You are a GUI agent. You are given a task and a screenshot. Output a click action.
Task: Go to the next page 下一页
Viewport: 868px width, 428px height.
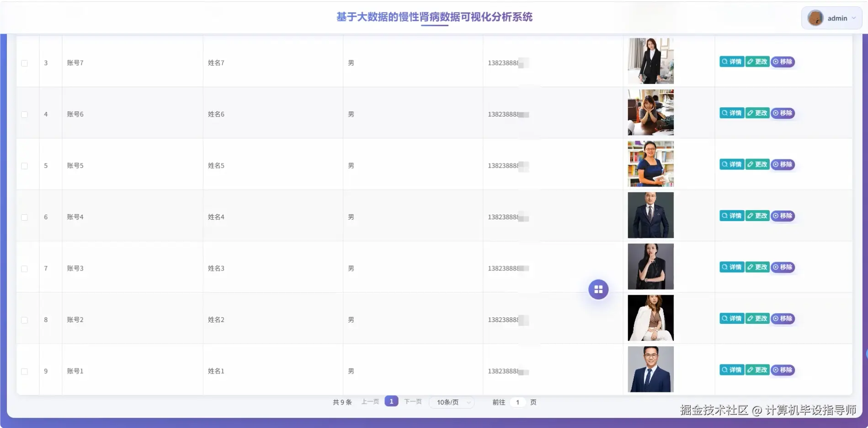pos(413,402)
